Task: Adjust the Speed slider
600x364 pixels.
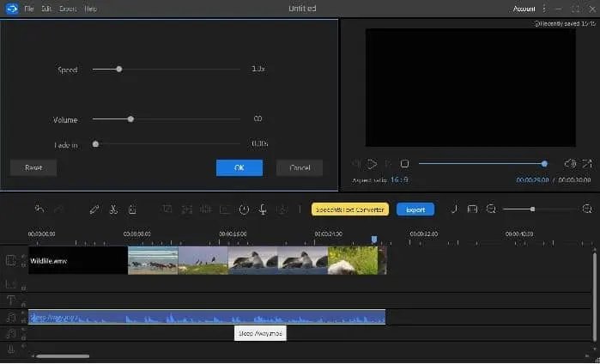Action: coord(166,69)
